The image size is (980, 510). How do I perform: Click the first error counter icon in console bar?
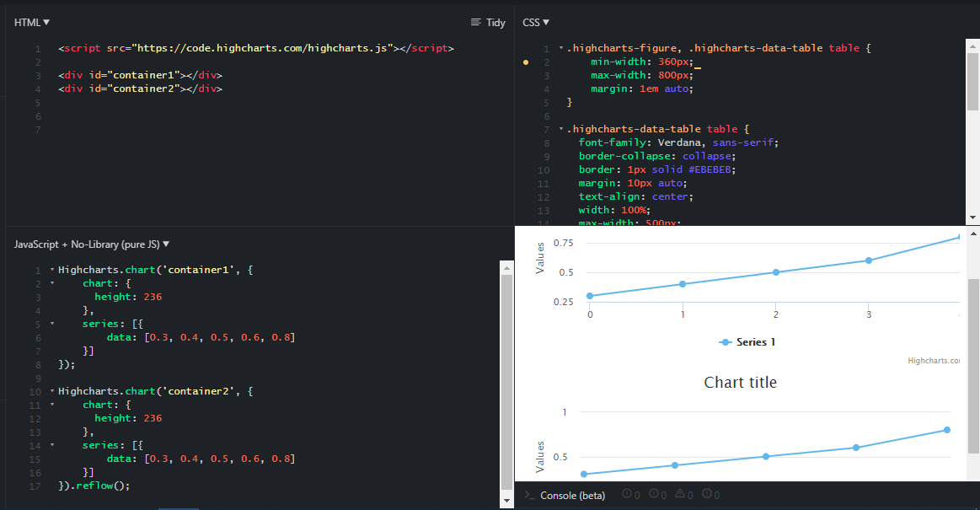coord(628,496)
